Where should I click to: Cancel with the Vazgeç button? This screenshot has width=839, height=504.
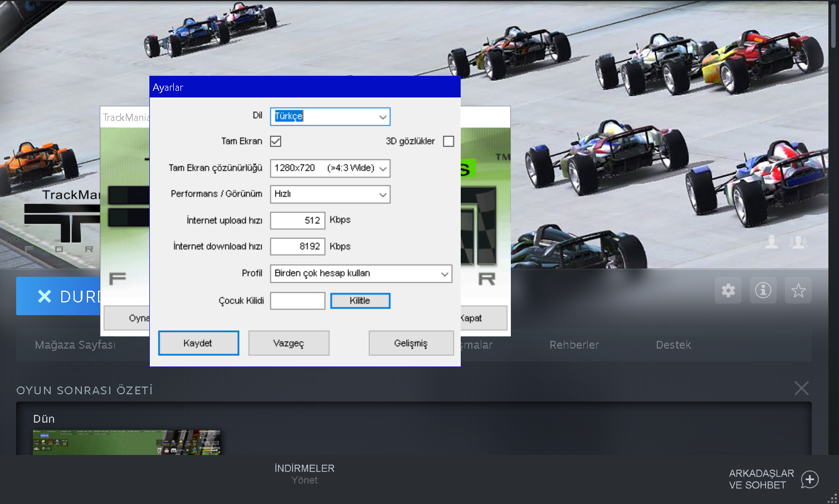pos(289,343)
